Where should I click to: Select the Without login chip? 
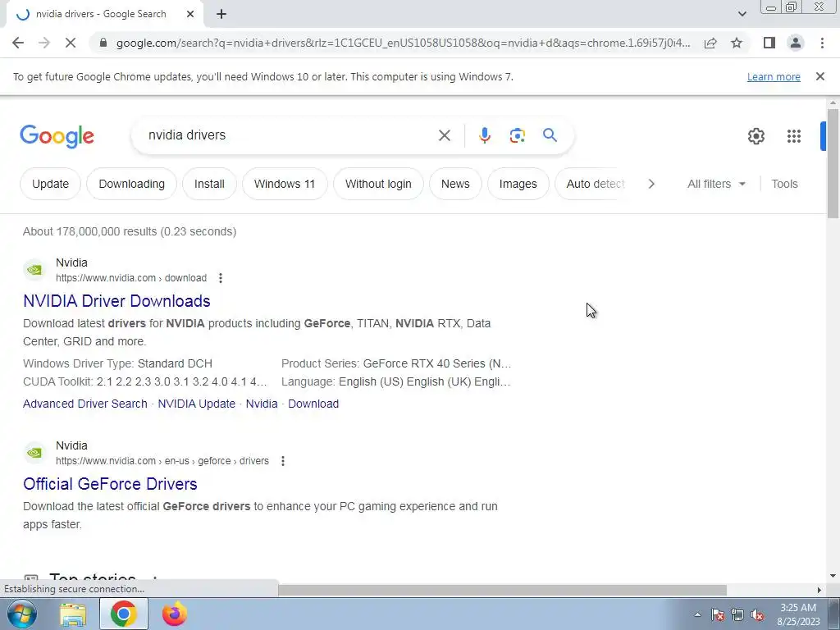(x=378, y=184)
